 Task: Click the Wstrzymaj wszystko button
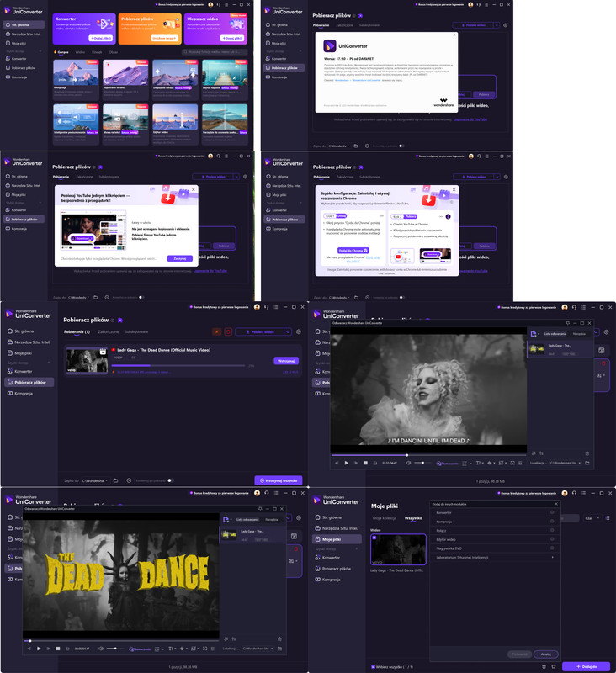[x=279, y=480]
